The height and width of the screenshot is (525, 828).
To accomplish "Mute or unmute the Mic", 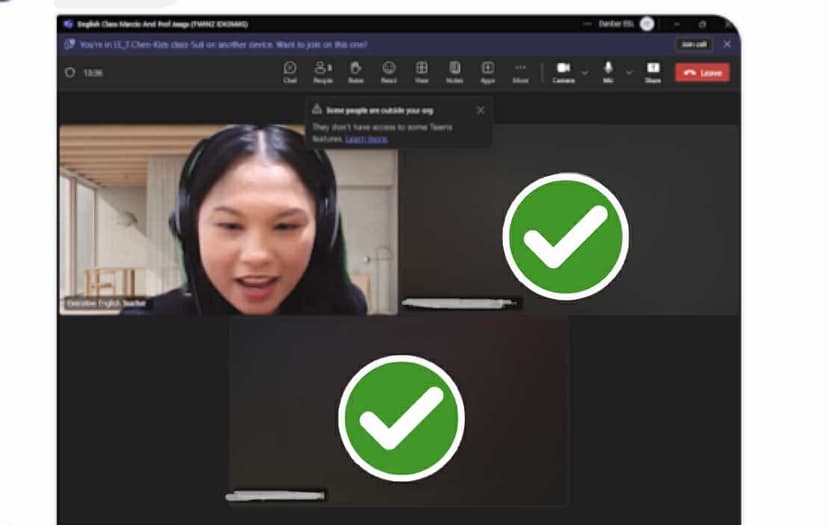I will pos(608,71).
